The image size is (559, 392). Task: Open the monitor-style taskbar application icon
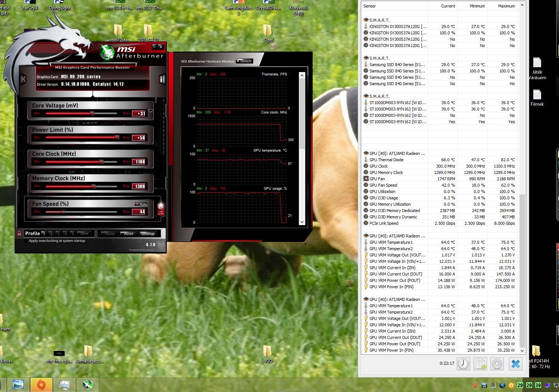click(64, 385)
